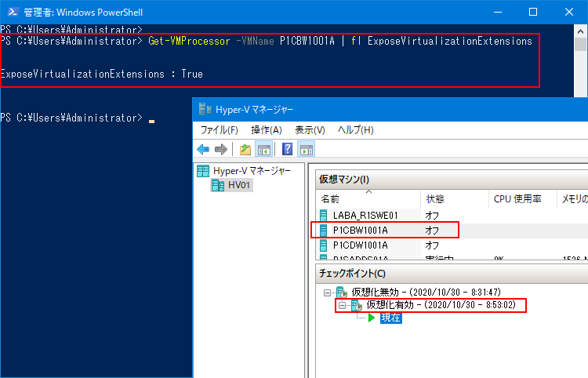Click the オフ state of P1CDW1001A
Image resolution: width=588 pixels, height=378 pixels.
[432, 245]
